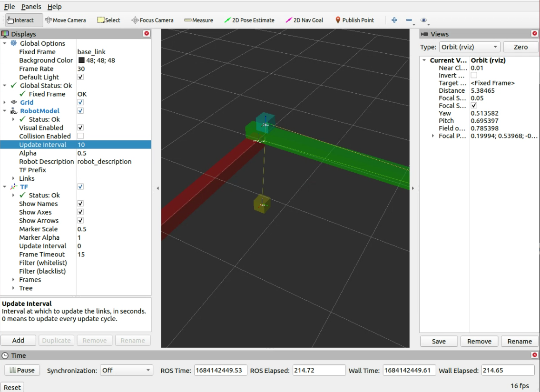Click the eye view options icon
540x392 pixels.
click(x=424, y=20)
